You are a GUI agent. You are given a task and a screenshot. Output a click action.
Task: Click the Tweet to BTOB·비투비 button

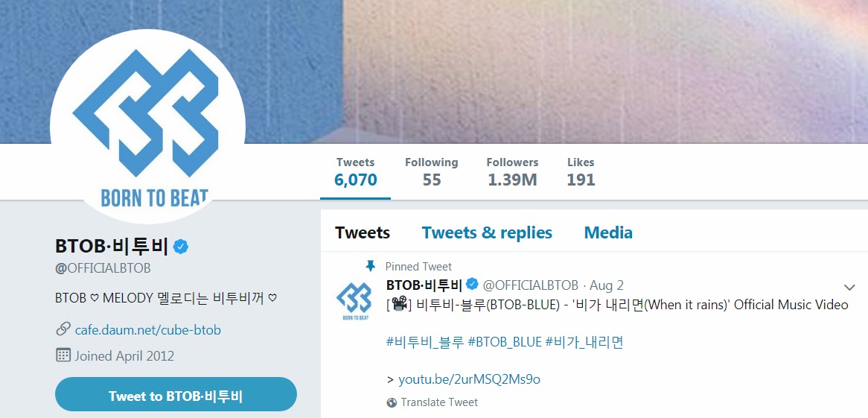(x=176, y=396)
